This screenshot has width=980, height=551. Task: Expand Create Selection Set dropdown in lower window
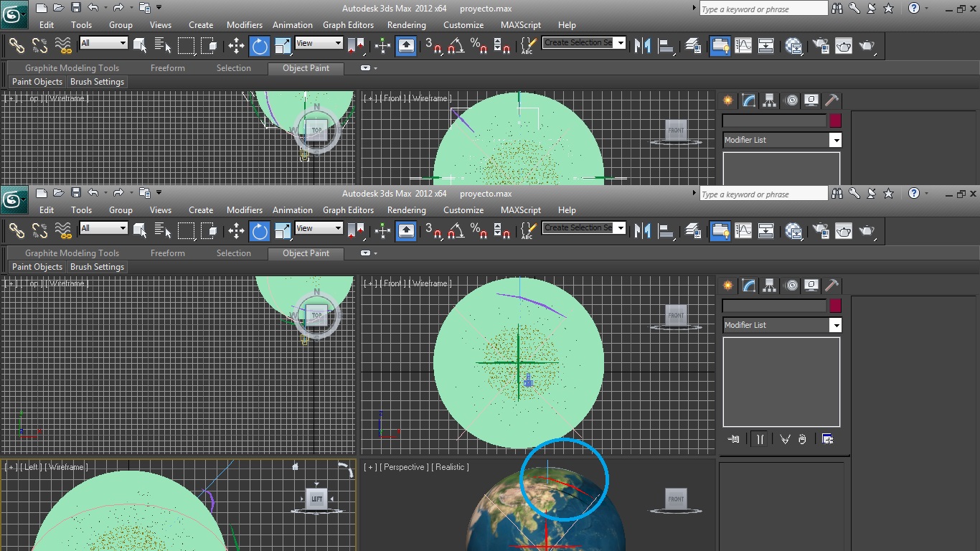point(621,228)
